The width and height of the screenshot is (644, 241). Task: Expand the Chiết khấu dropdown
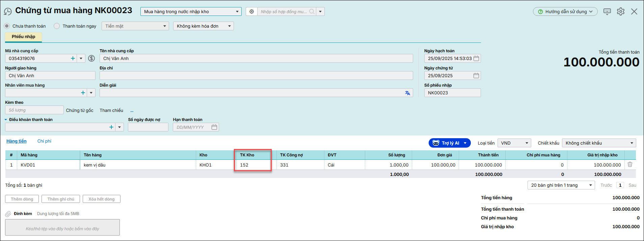[x=599, y=143]
